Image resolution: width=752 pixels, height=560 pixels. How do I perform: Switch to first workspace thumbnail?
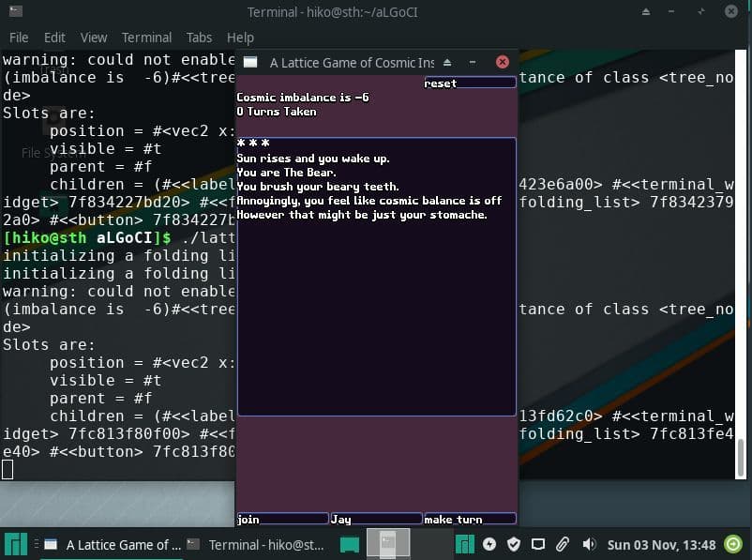pyautogui.click(x=388, y=544)
